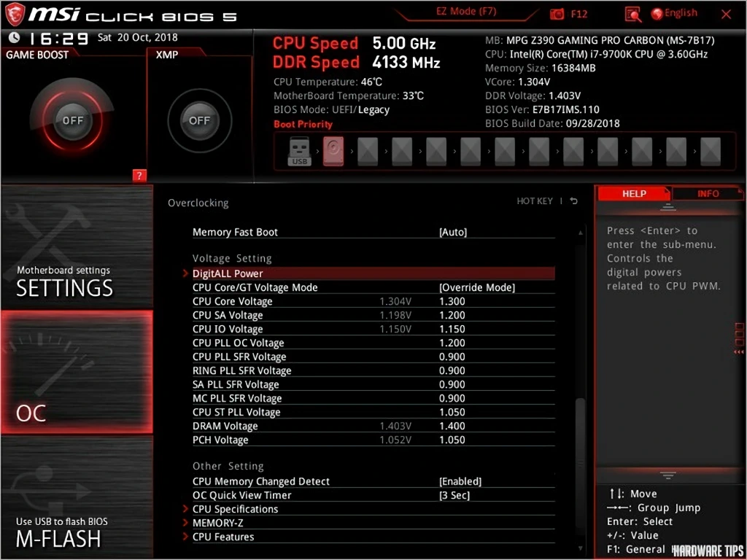Toggle the GAME BOOST knob

[72, 120]
